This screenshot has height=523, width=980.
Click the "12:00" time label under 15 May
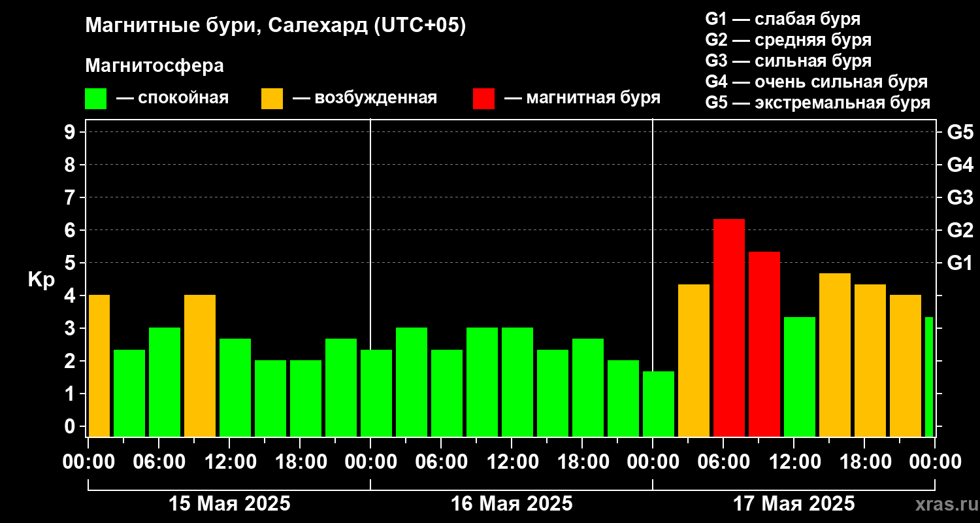(x=229, y=462)
